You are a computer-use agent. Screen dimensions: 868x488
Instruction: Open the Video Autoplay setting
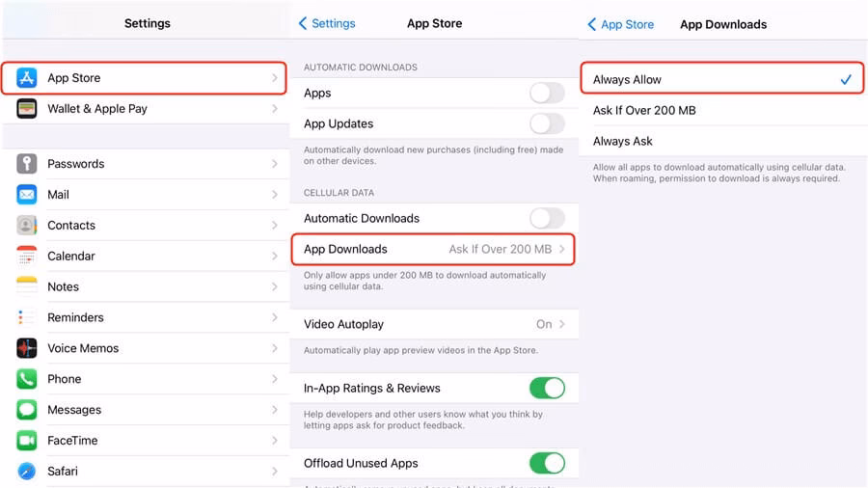pyautogui.click(x=434, y=325)
